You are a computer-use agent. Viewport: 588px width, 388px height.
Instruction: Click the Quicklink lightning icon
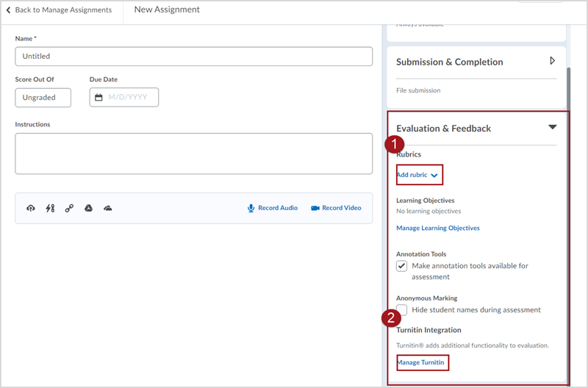(x=50, y=208)
